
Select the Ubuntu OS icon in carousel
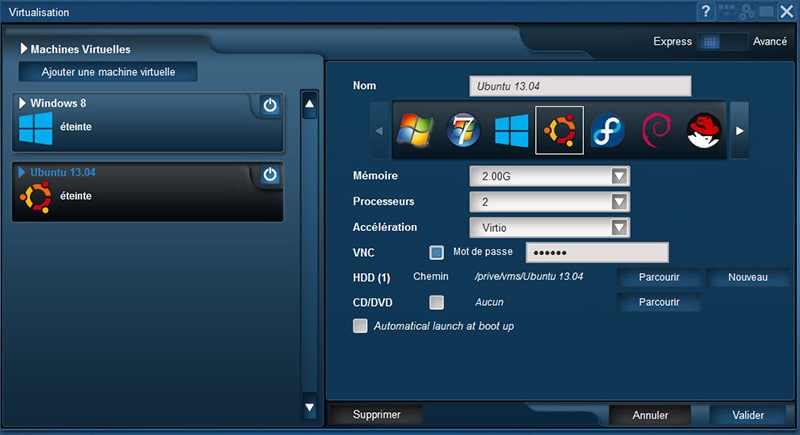pos(559,130)
